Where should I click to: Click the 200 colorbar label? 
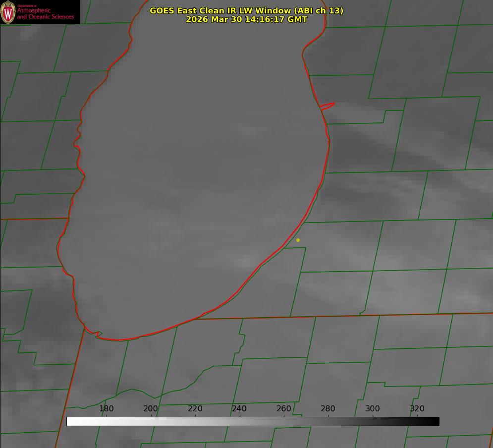[x=151, y=409]
